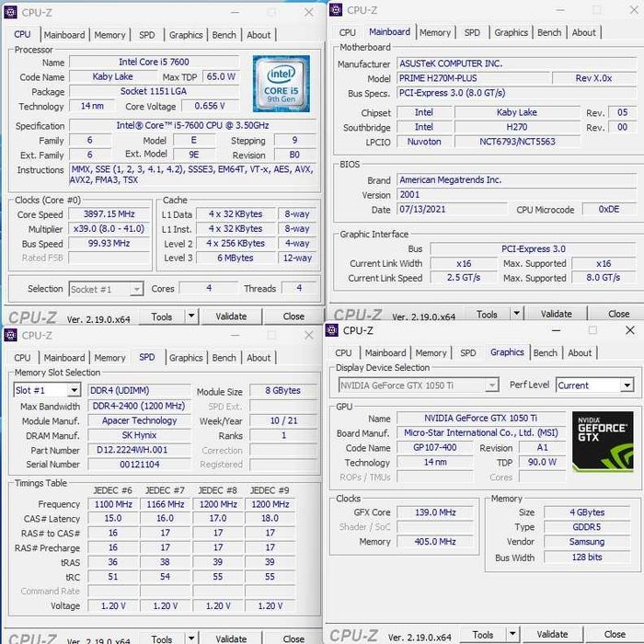The image size is (644, 644).
Task: Click the Bus Width value 128 bits
Action: 587,557
